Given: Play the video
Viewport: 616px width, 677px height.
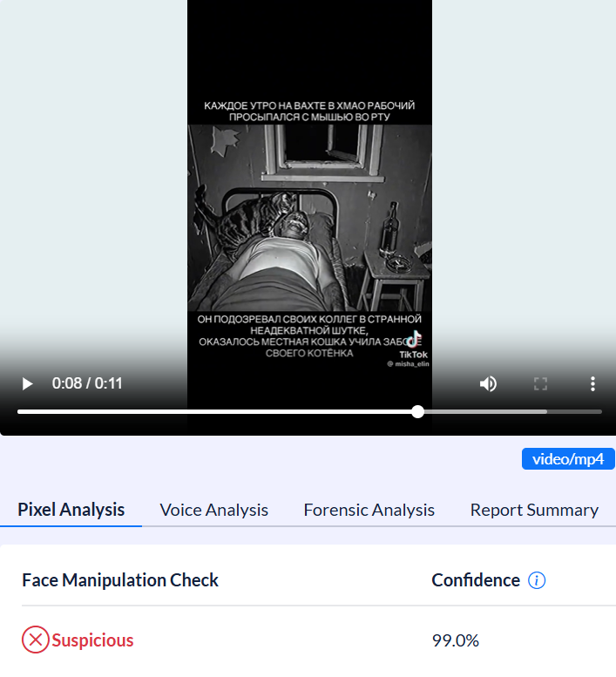Looking at the screenshot, I should (27, 384).
